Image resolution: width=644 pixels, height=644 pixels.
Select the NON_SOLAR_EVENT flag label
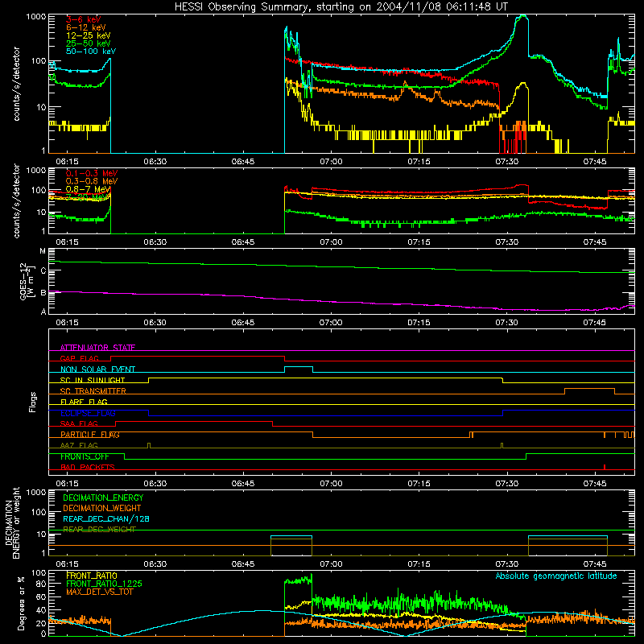(97, 369)
